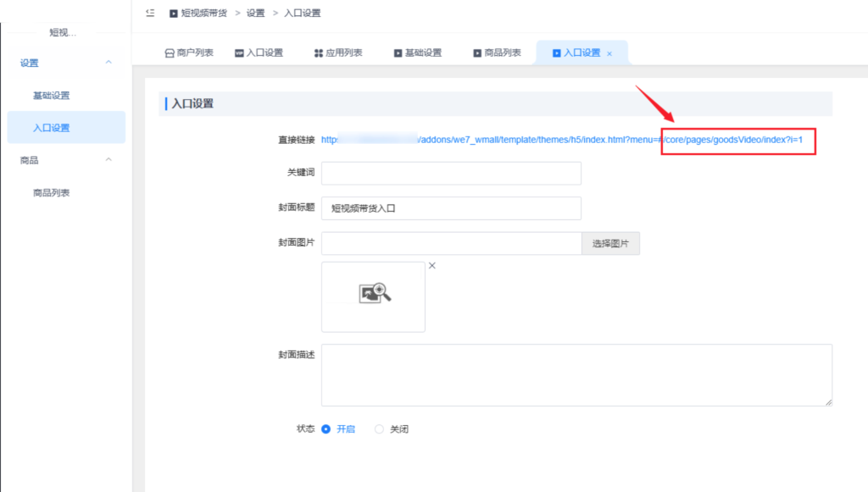Click the cover image placeholder thumbnail
The width and height of the screenshot is (868, 492).
coord(374,296)
